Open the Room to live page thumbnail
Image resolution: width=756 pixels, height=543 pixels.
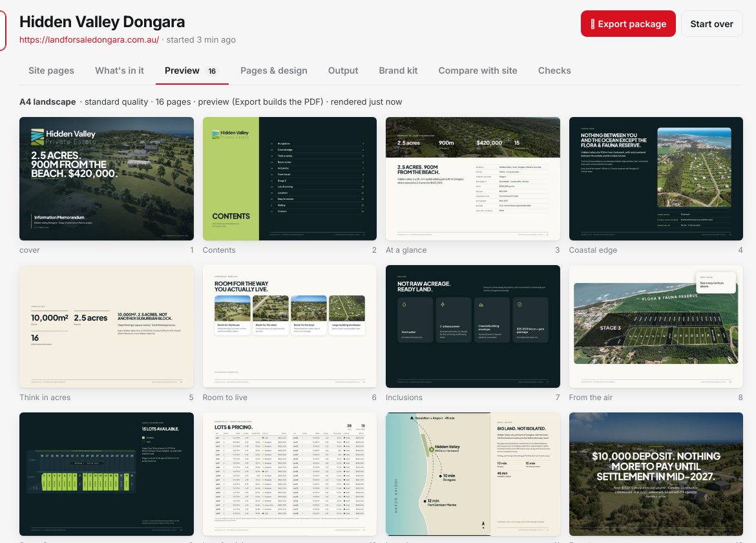click(x=289, y=326)
